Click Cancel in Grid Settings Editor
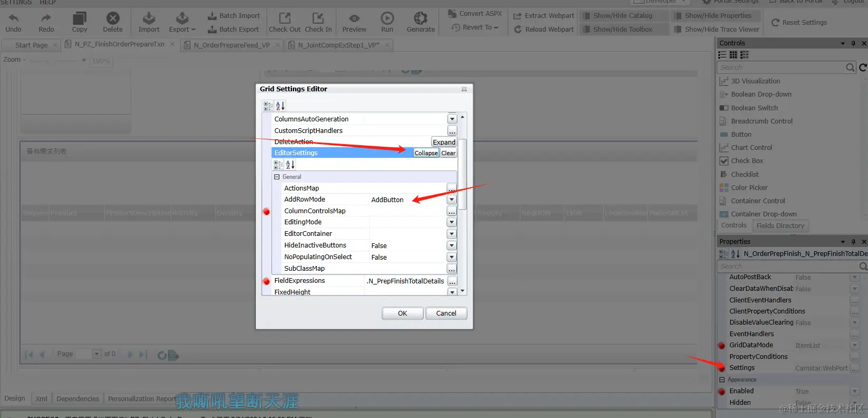 (446, 313)
